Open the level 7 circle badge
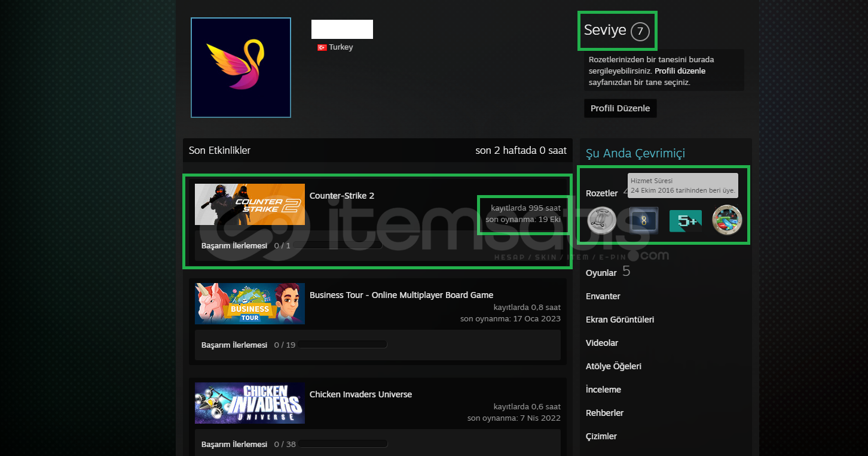Image resolution: width=868 pixels, height=456 pixels. pos(640,31)
